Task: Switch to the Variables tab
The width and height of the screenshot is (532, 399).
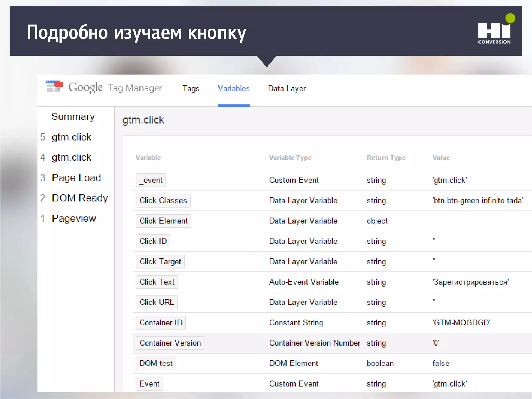Action: pos(234,89)
